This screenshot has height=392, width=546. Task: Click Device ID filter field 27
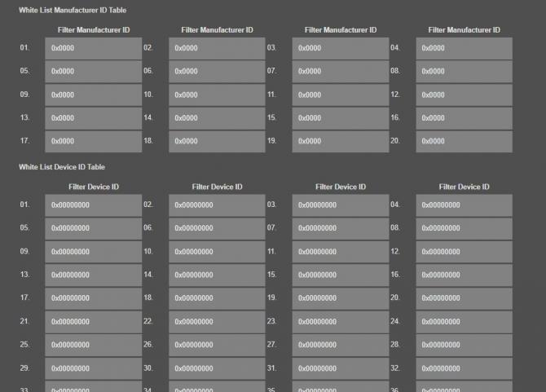click(x=341, y=345)
